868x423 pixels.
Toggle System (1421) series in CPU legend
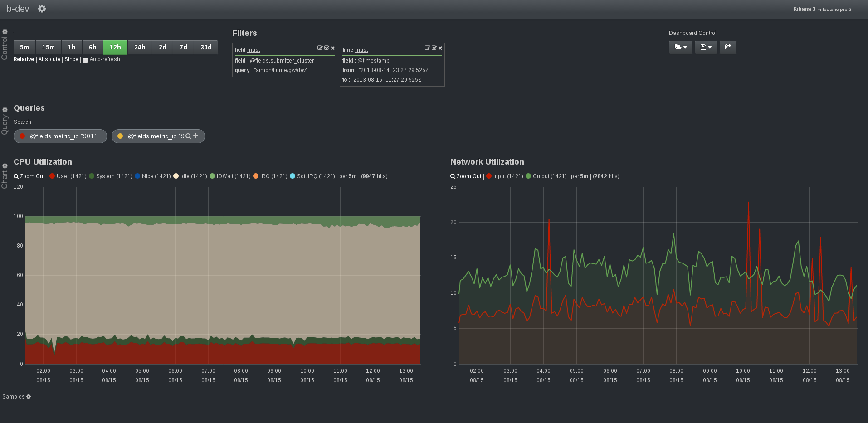[111, 176]
